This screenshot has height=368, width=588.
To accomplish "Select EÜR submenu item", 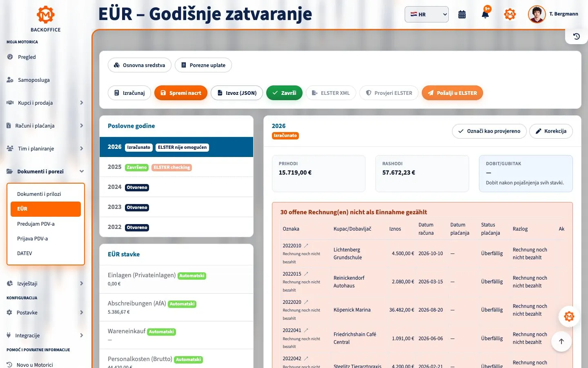I will pos(46,209).
